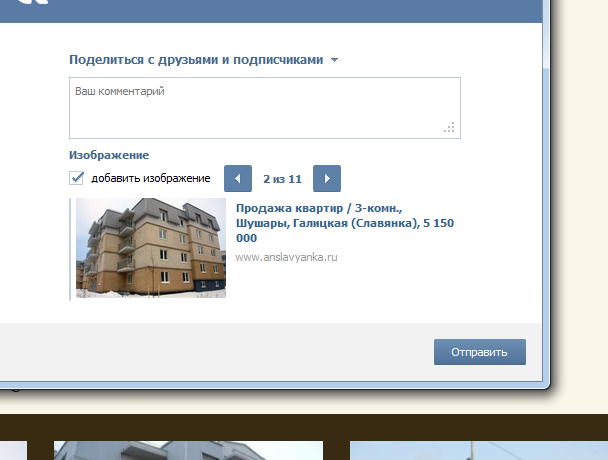Click the 'Ваш комментарий' text field
Image resolution: width=608 pixels, height=460 pixels.
[265, 108]
